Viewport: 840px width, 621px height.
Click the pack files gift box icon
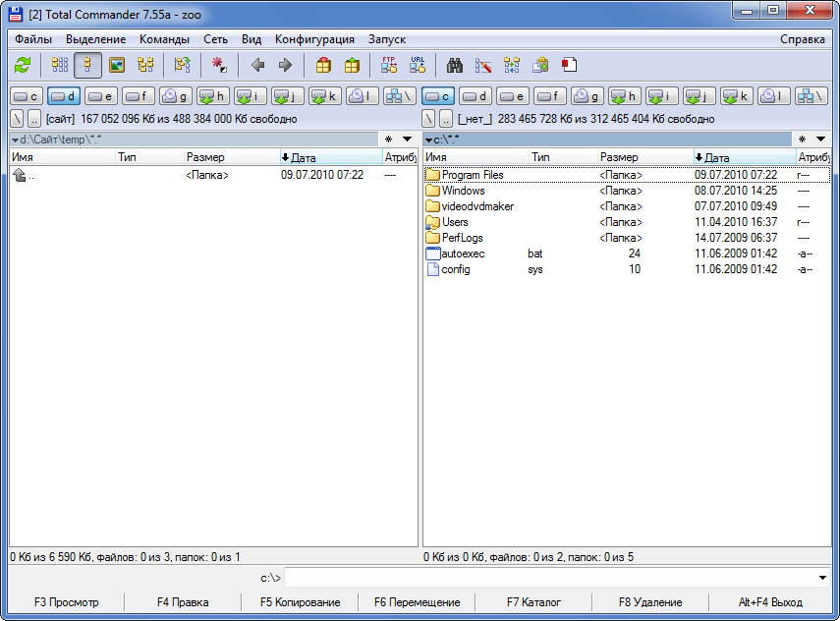point(323,66)
